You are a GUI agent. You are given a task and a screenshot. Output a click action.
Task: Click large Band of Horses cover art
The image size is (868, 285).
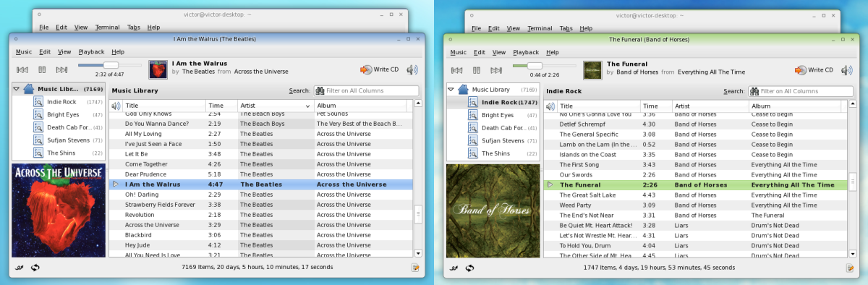point(493,210)
